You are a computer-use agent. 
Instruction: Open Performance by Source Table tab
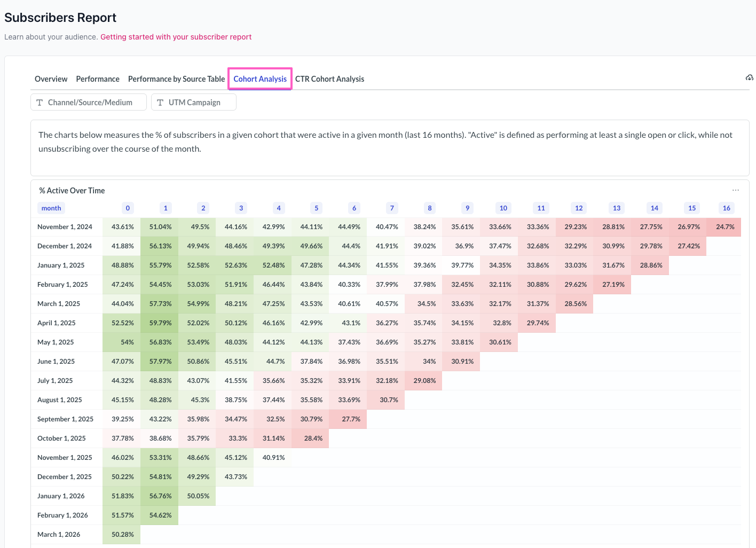pyautogui.click(x=176, y=79)
